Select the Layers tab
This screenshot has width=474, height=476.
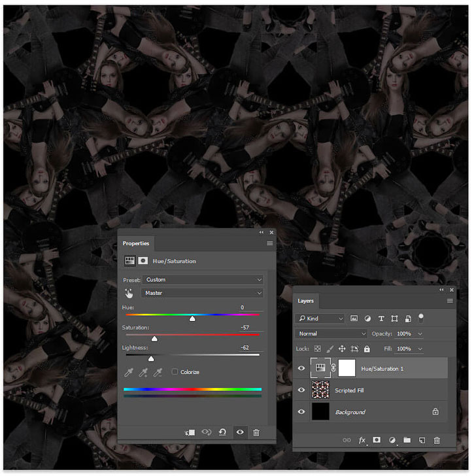coord(307,302)
